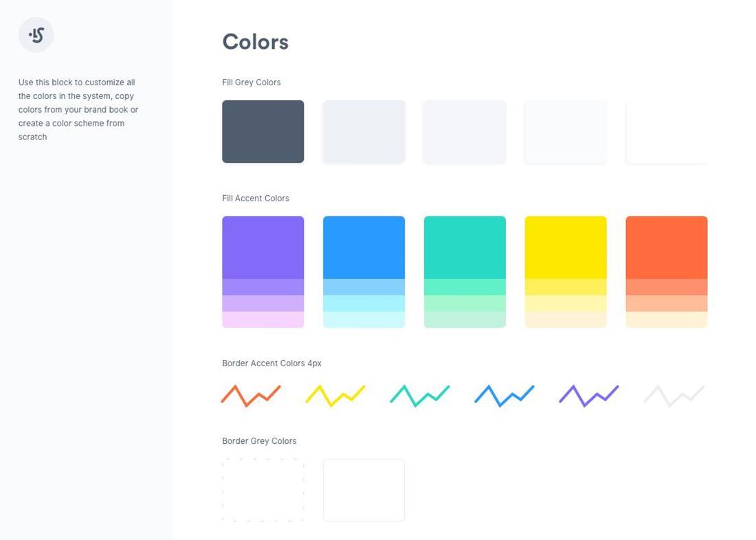Click the solid border grey box
The height and width of the screenshot is (540, 756).
coord(364,490)
